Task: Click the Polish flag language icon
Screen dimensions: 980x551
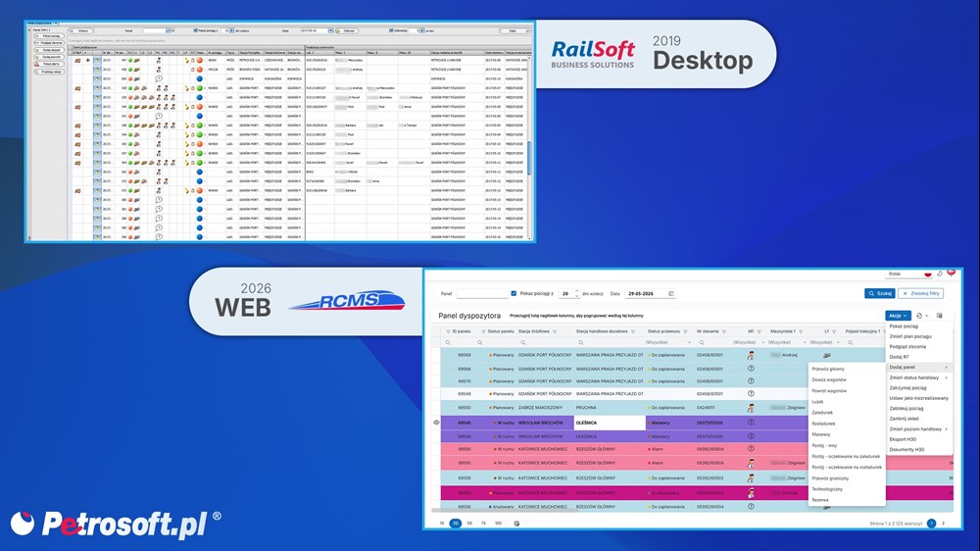Action: [928, 274]
